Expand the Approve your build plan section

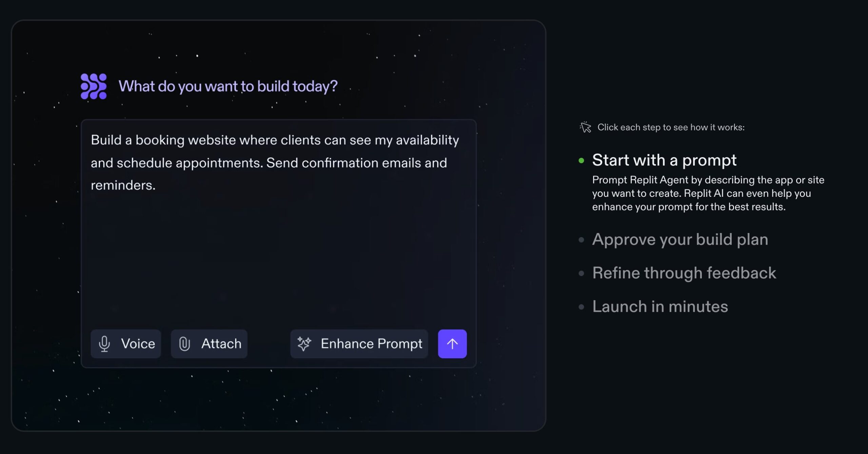click(x=680, y=240)
